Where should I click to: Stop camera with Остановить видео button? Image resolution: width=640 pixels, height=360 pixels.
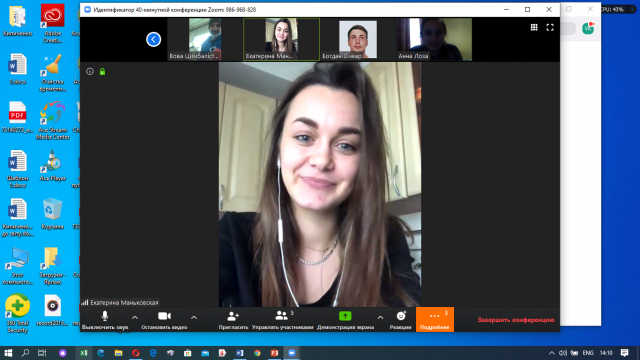(x=164, y=320)
